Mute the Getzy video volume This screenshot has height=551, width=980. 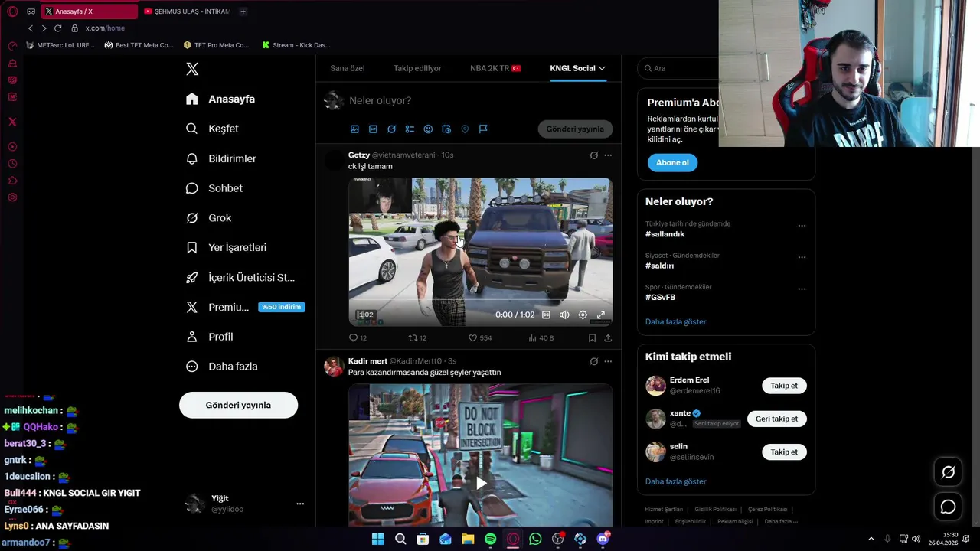564,315
